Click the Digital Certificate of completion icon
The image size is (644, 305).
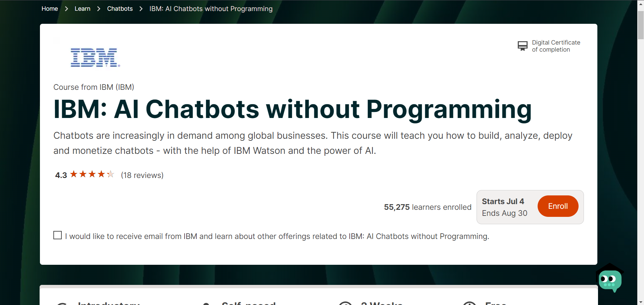tap(522, 46)
